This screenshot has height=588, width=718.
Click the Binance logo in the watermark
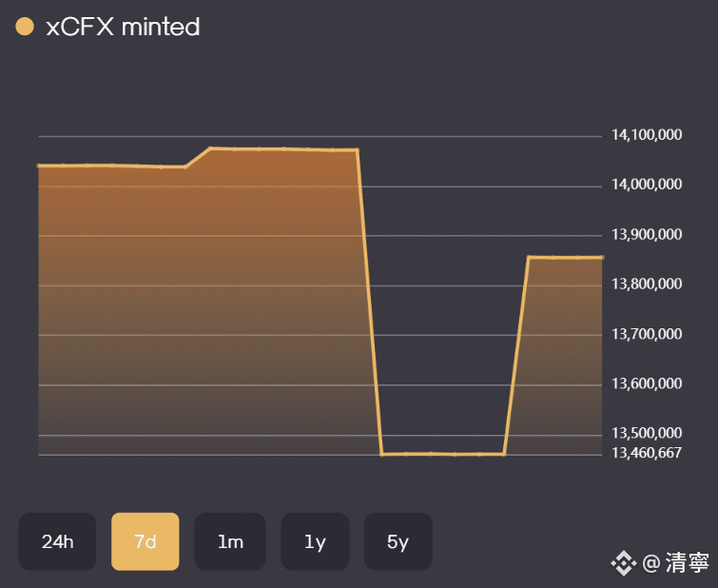click(x=623, y=564)
